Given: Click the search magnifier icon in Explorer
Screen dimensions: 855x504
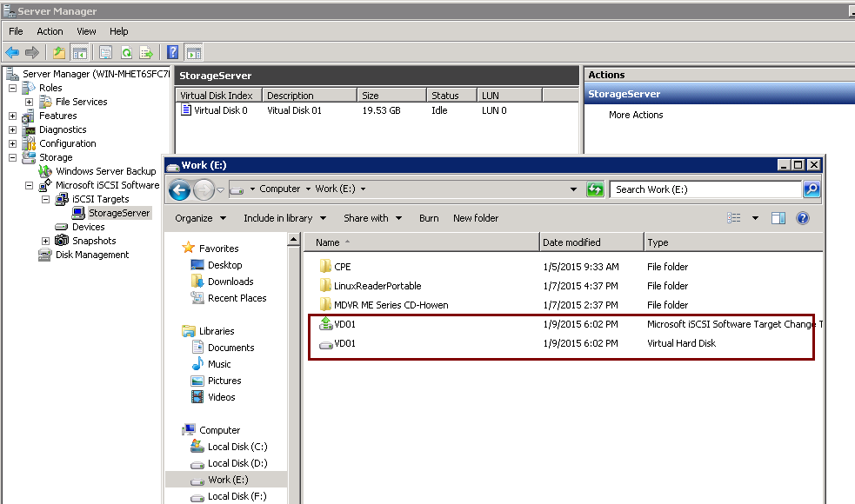Looking at the screenshot, I should click(x=811, y=189).
